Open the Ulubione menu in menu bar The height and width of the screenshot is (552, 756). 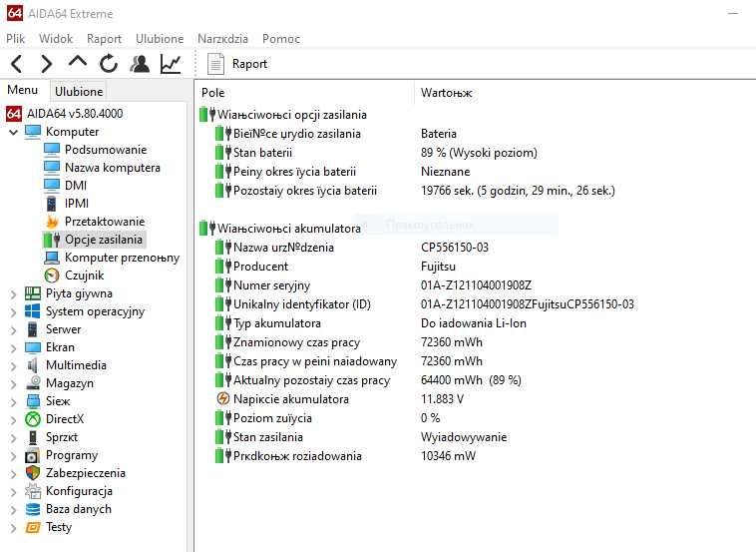(160, 39)
